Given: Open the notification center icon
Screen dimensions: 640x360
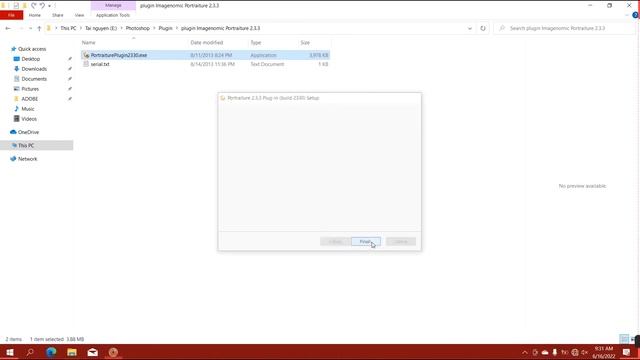Looking at the screenshot, I should point(627,352).
